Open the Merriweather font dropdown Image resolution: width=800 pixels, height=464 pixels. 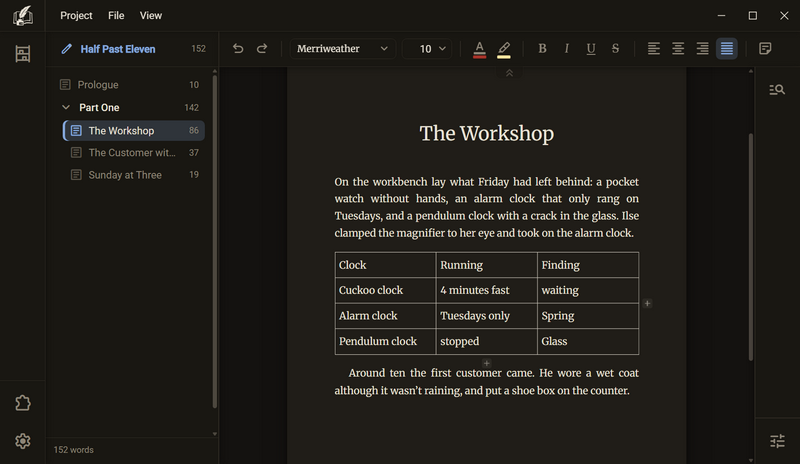pos(343,48)
